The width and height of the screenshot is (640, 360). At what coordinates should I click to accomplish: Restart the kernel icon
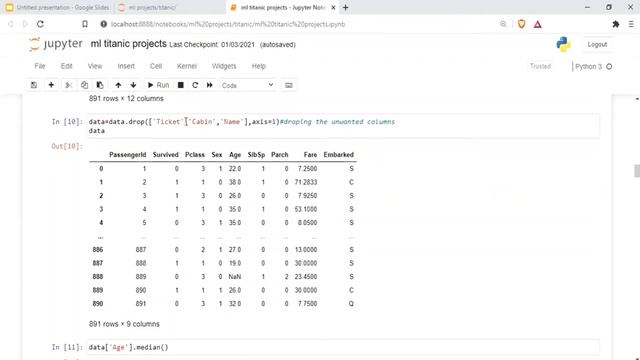[x=195, y=85]
